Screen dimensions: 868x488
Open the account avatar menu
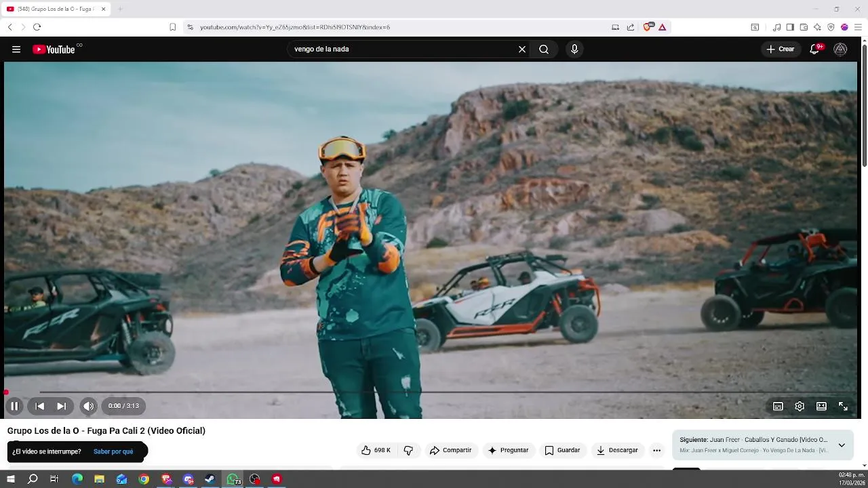tap(840, 49)
